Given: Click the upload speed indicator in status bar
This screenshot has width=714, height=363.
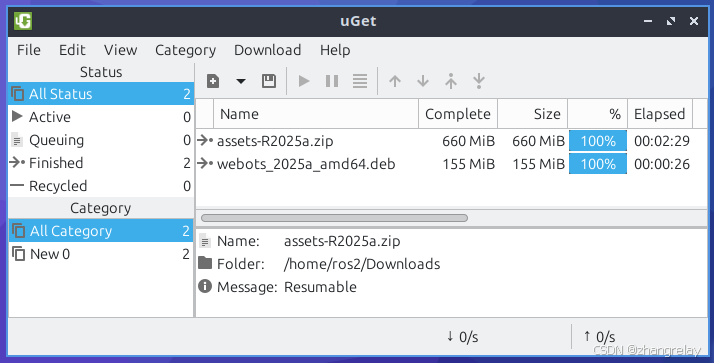Looking at the screenshot, I should (599, 337).
